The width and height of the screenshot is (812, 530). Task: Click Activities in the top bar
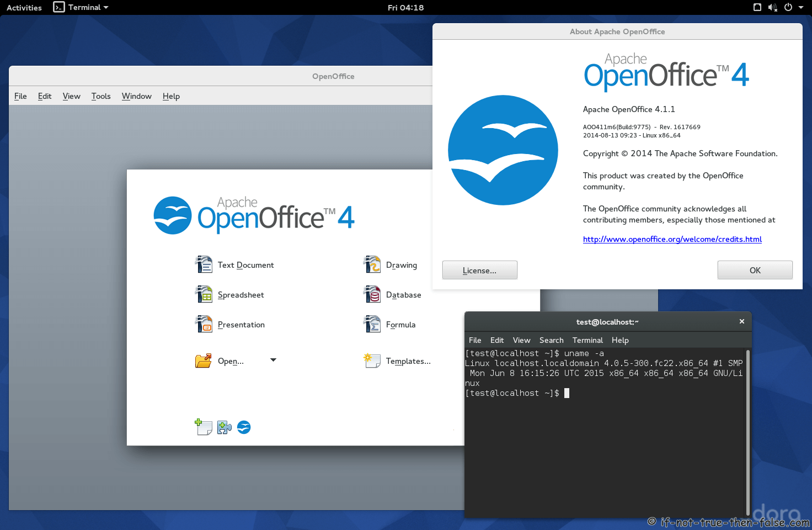click(x=24, y=8)
